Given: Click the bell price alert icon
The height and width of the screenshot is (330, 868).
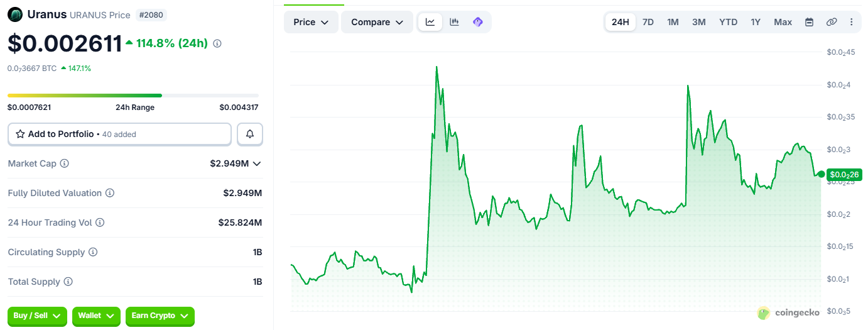Looking at the screenshot, I should point(250,134).
